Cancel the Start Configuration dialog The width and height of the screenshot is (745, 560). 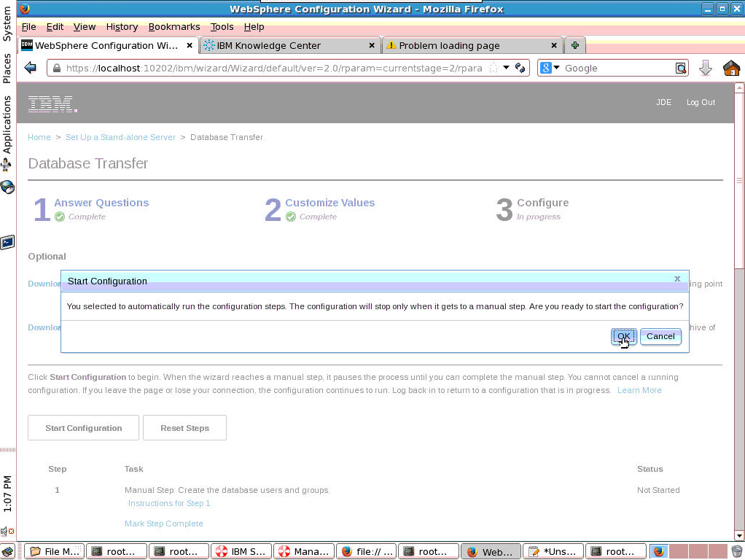(x=660, y=336)
